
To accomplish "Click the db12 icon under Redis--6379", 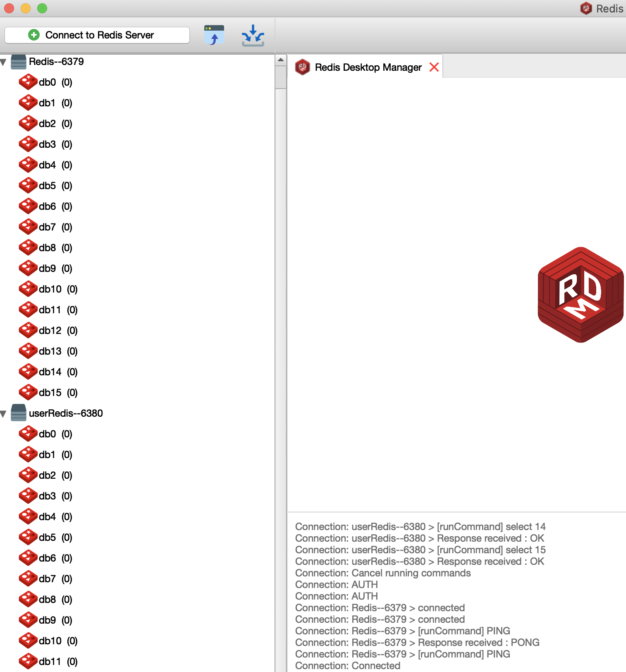I will click(x=28, y=330).
